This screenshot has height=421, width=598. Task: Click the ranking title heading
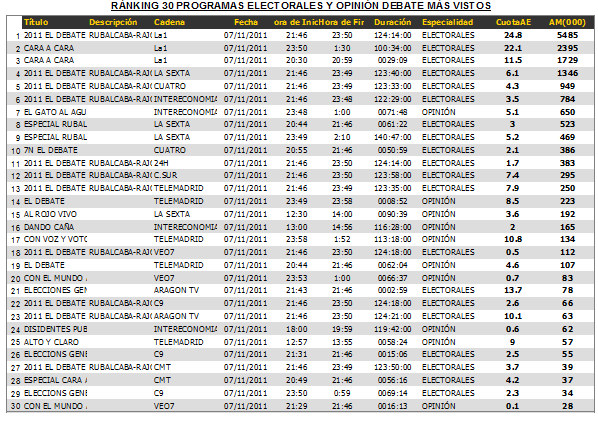pyautogui.click(x=301, y=6)
